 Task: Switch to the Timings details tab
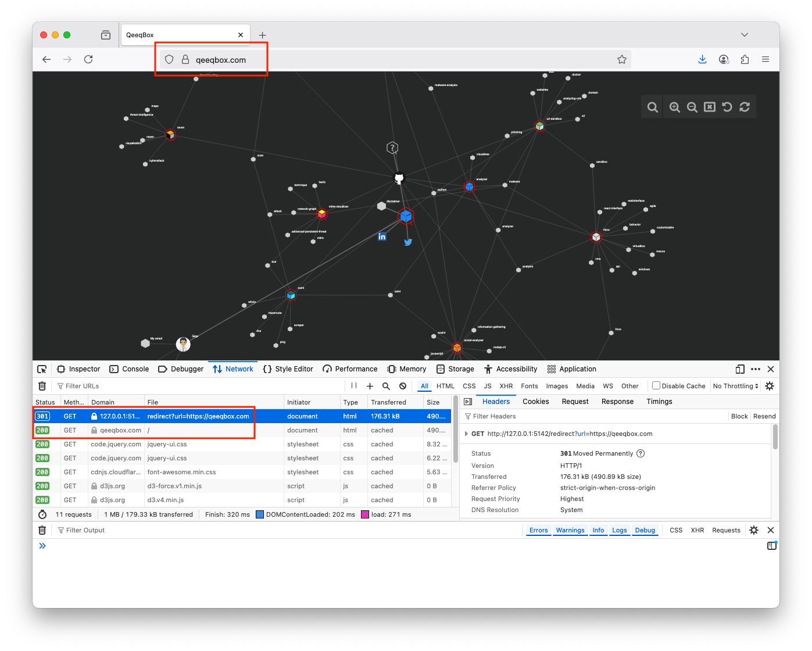coord(659,402)
